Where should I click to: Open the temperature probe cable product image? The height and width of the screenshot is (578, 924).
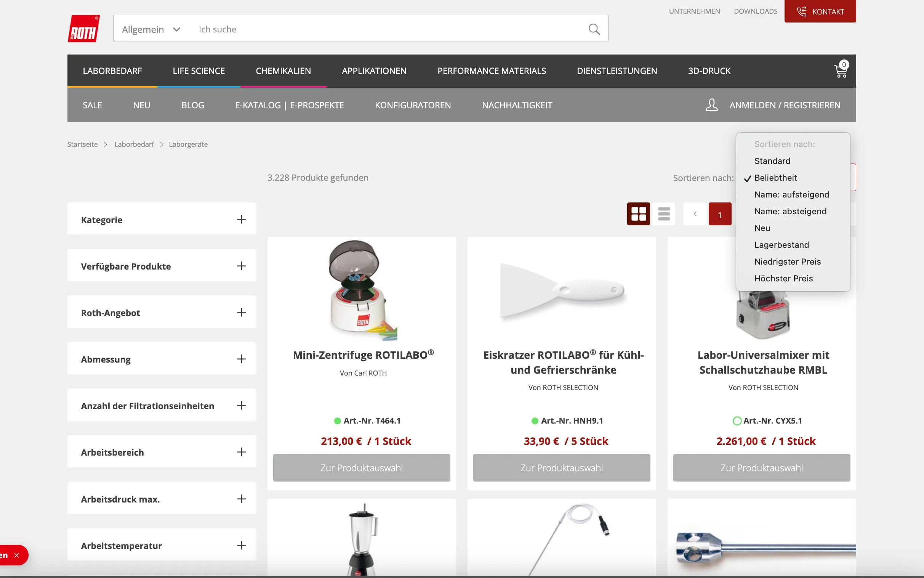coord(569,539)
